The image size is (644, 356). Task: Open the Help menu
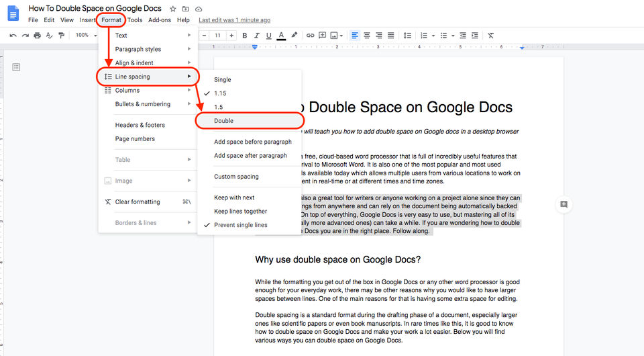[183, 19]
